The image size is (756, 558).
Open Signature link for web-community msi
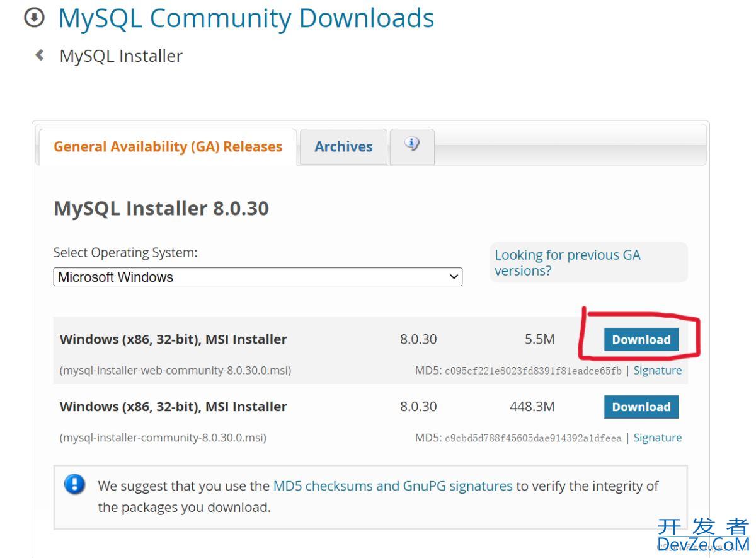pos(657,370)
